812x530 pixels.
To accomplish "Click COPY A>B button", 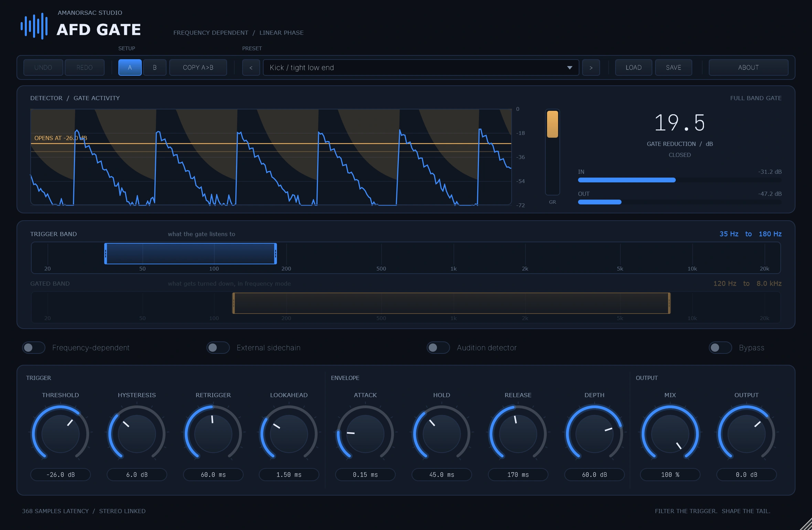I will tap(198, 67).
